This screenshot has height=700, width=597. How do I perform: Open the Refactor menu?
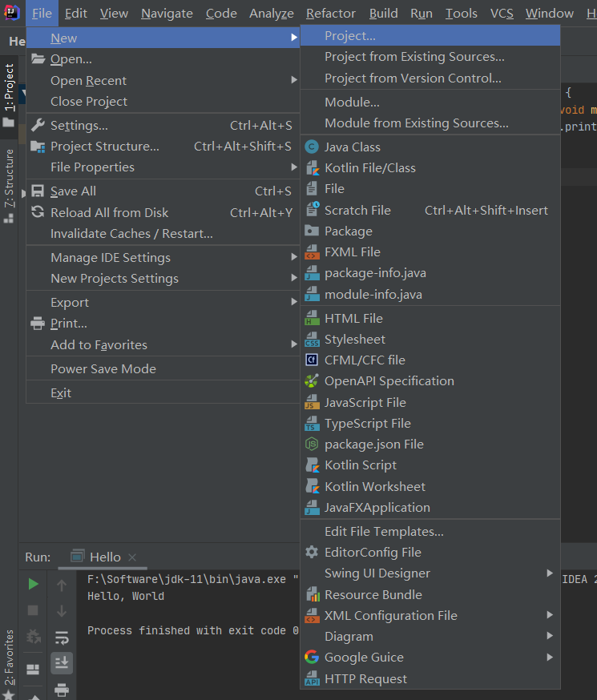pyautogui.click(x=331, y=14)
